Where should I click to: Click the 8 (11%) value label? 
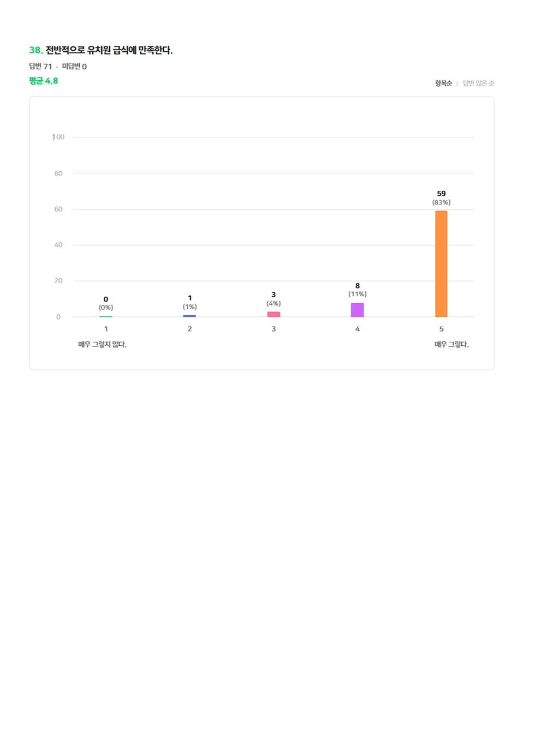coord(358,290)
